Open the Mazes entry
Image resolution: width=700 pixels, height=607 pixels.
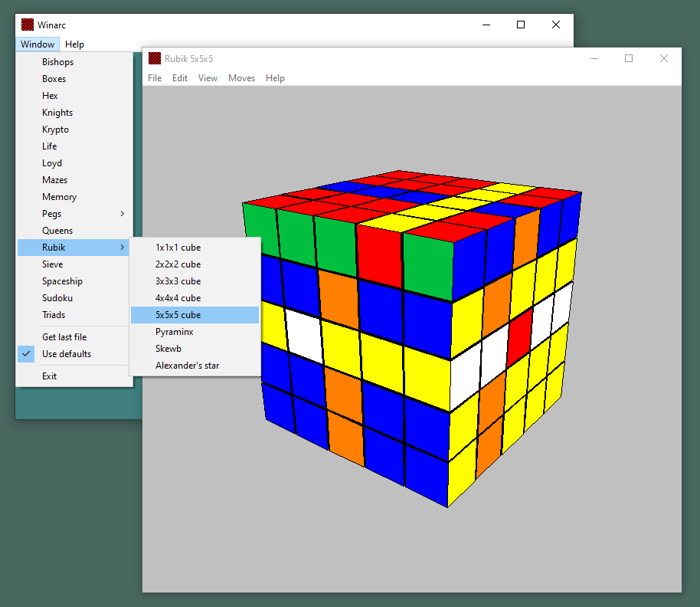click(x=74, y=180)
